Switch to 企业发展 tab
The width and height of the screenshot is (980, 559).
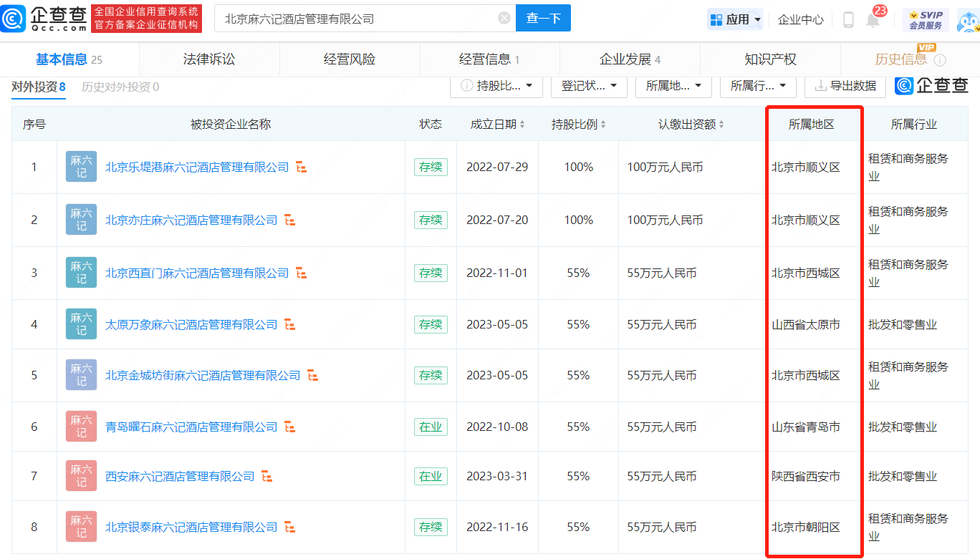coord(630,59)
